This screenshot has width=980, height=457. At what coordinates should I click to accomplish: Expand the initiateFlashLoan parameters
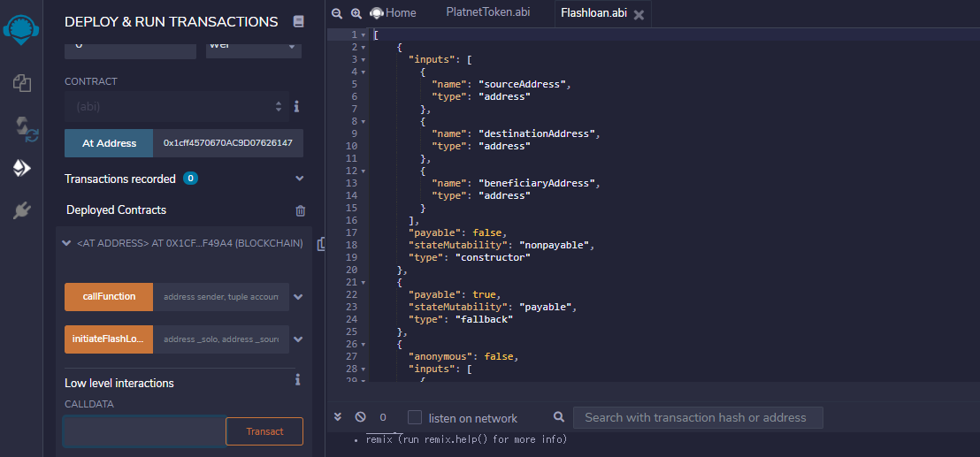pos(299,339)
